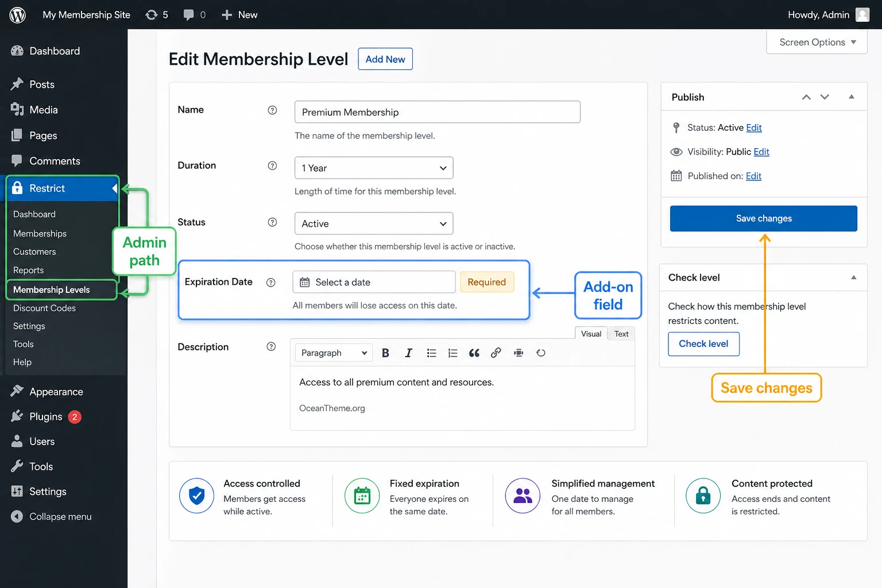Edit the Status in Publish box
Image resolution: width=882 pixels, height=588 pixels.
coord(754,127)
